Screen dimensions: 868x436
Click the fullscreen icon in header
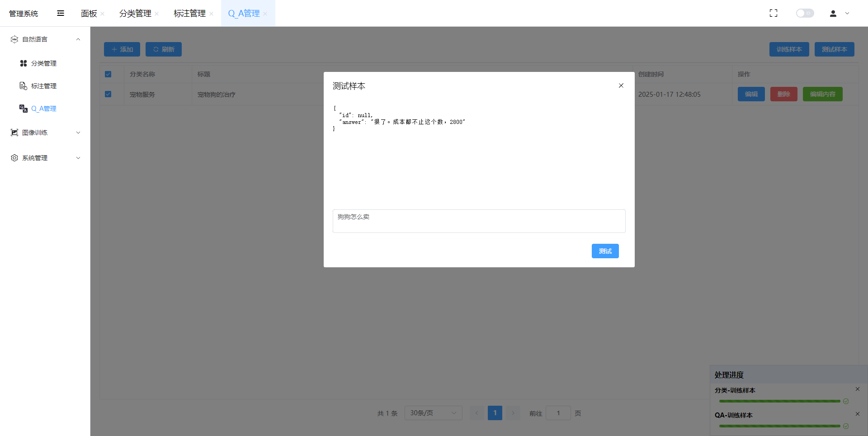(x=774, y=13)
